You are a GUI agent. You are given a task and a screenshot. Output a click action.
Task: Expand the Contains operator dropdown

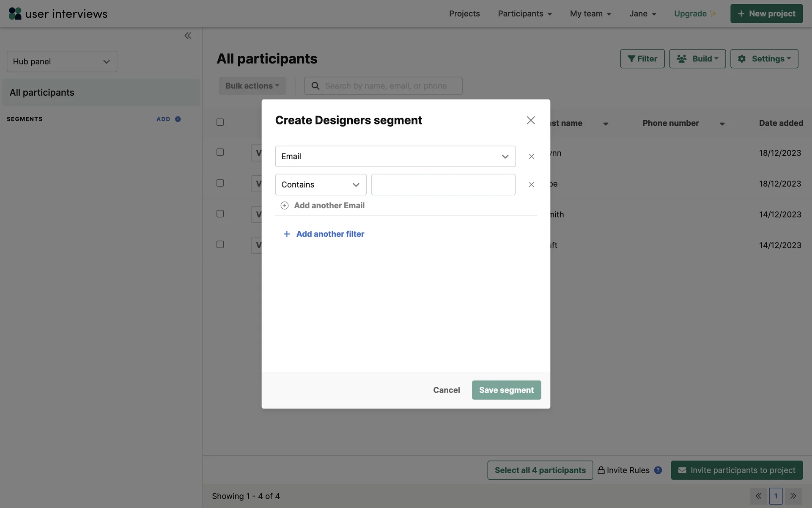coord(321,185)
